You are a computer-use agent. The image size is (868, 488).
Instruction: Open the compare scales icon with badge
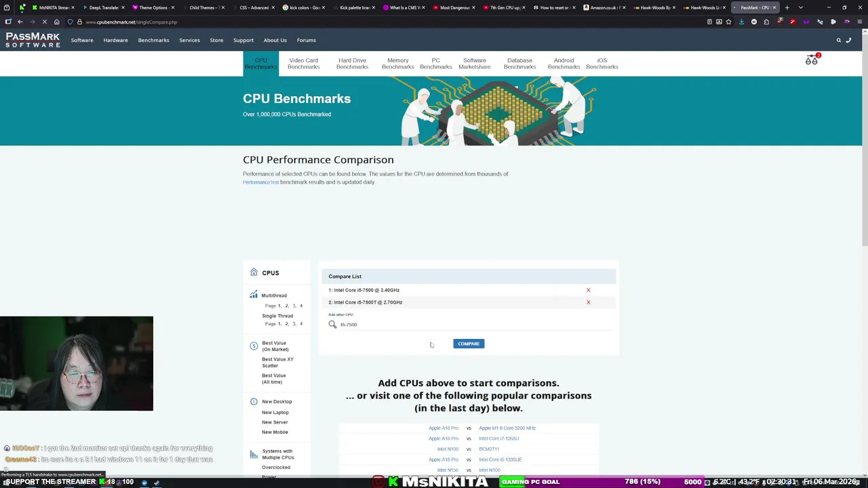[x=812, y=60]
